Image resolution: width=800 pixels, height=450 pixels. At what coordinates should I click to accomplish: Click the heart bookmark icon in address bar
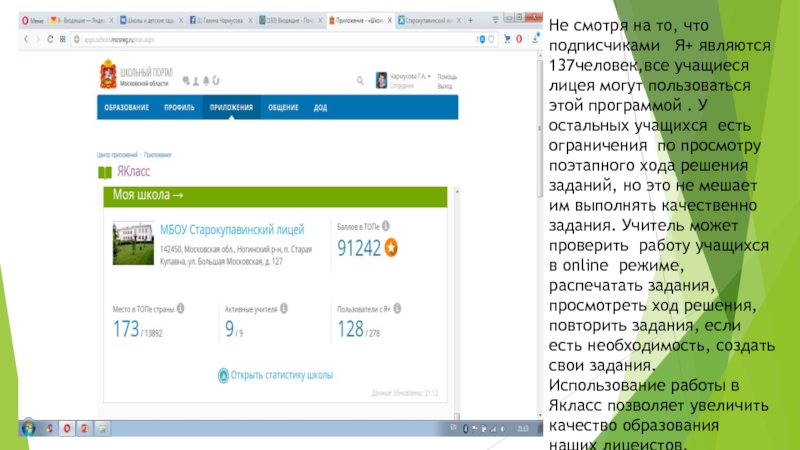click(491, 39)
